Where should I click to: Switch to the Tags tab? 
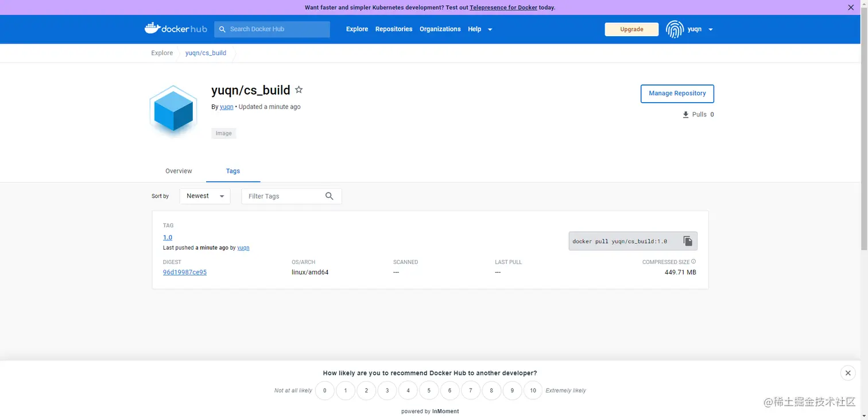click(232, 171)
